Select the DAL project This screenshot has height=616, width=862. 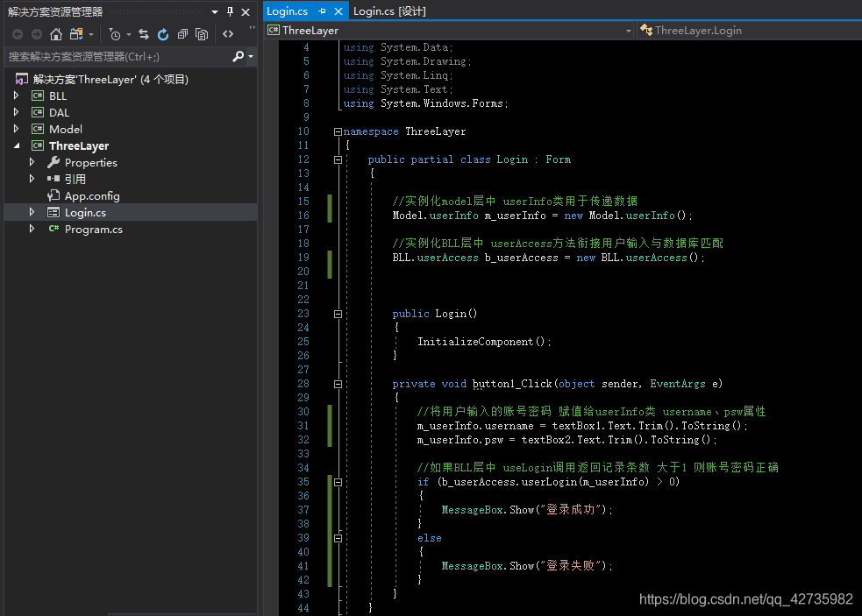click(x=59, y=113)
